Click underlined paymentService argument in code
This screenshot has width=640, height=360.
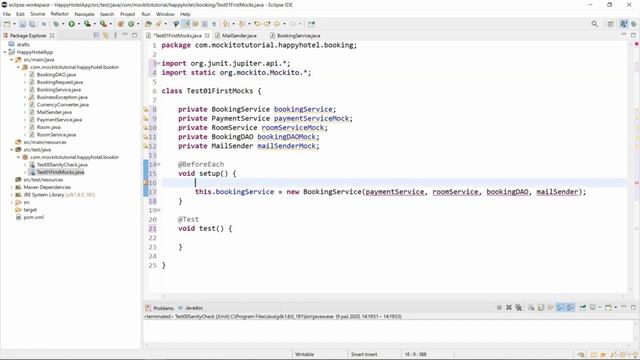(395, 192)
